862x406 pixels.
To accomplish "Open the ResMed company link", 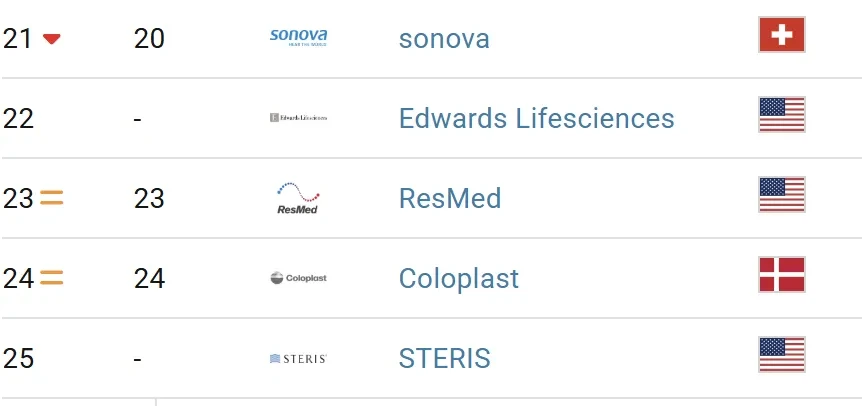I will coord(450,198).
